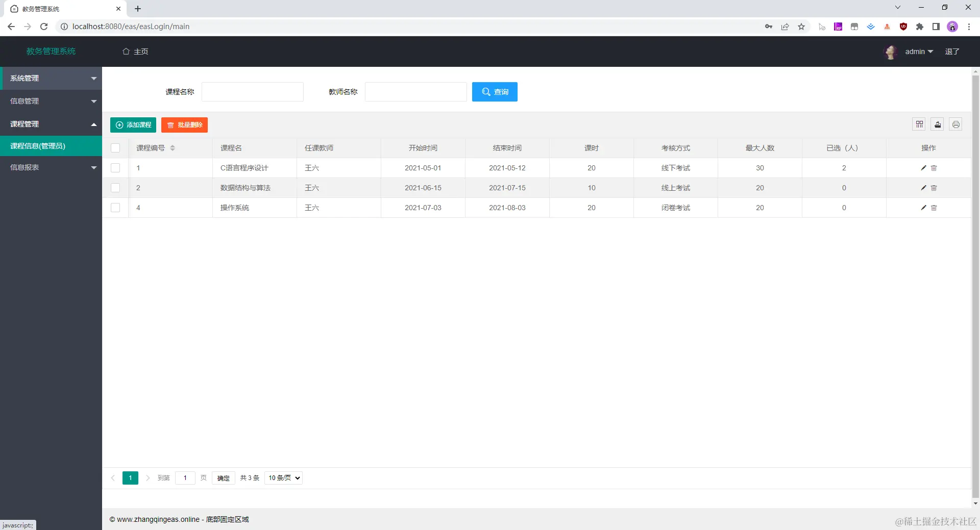Click the 线下考试 cell

(x=675, y=168)
